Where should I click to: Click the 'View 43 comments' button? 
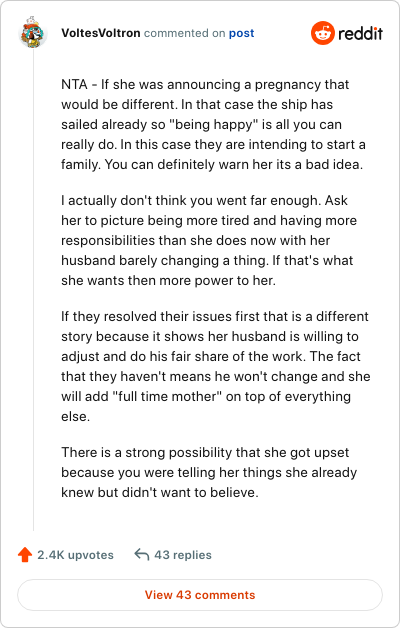(x=200, y=595)
